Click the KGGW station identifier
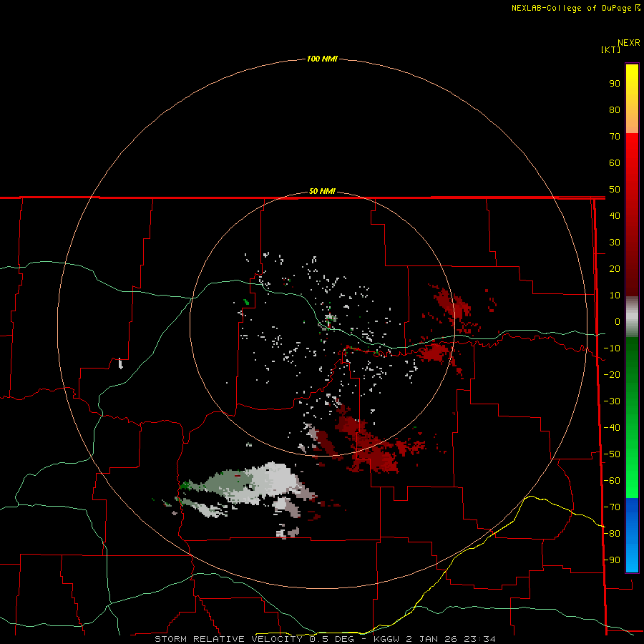 click(386, 639)
